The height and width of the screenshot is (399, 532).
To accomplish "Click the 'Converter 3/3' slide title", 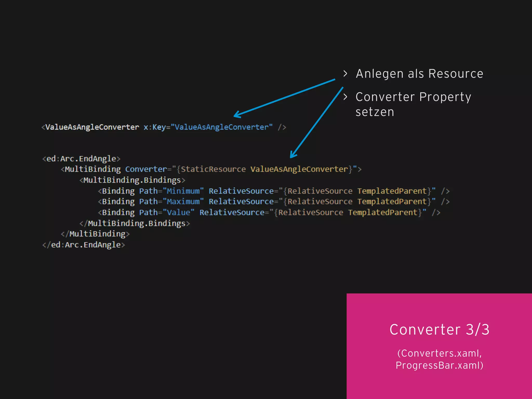I will pyautogui.click(x=440, y=330).
